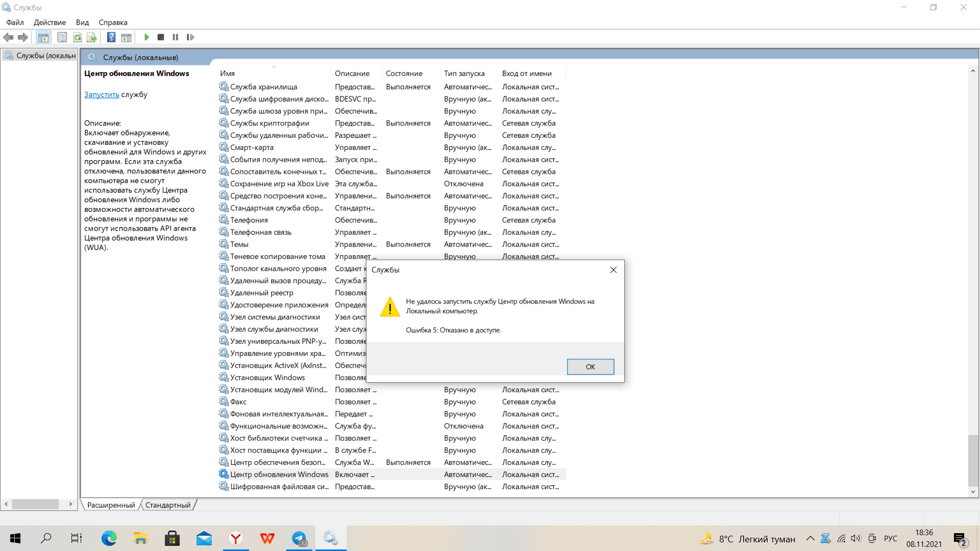Pause the service with the pause icon
Image resolution: width=980 pixels, height=551 pixels.
pyautogui.click(x=175, y=37)
